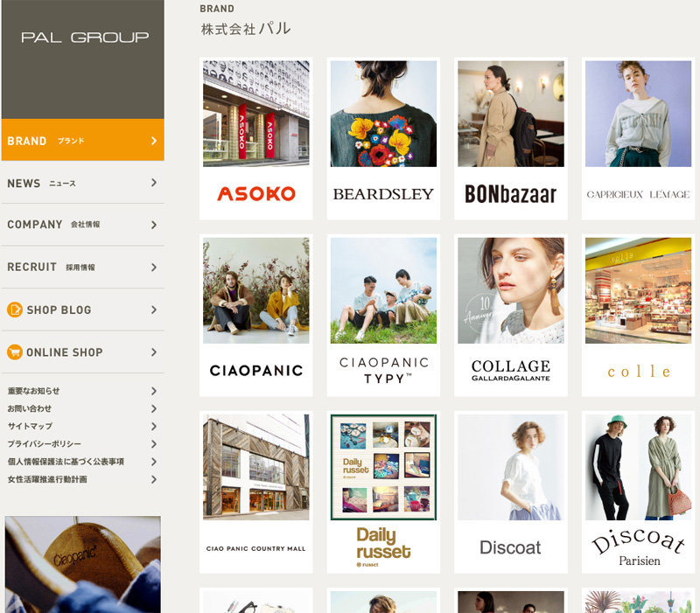Screen dimensions: 700x613
Task: Click the ASOKO red logo
Action: pos(256,193)
